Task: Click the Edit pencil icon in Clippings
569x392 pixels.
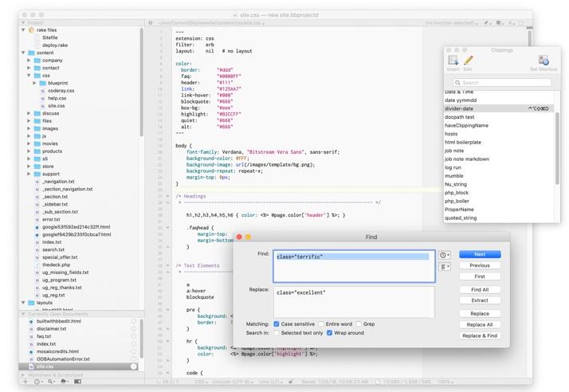Action: [468, 61]
